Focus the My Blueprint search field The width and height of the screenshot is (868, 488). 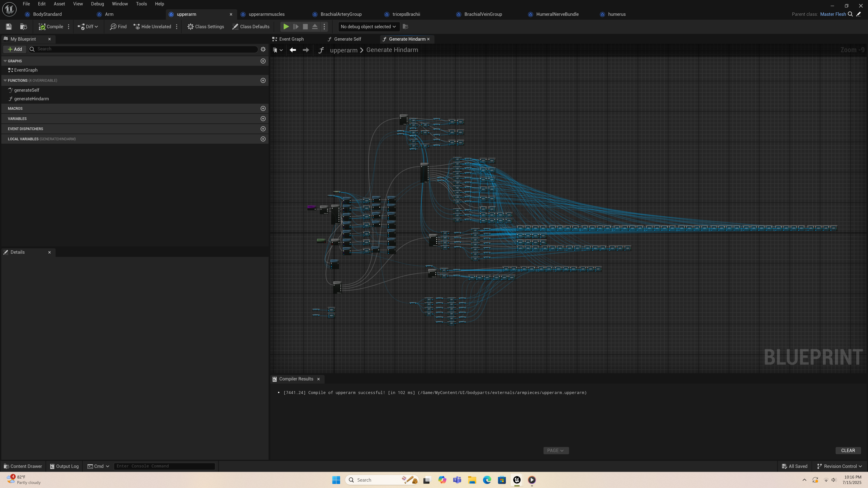[x=143, y=49]
